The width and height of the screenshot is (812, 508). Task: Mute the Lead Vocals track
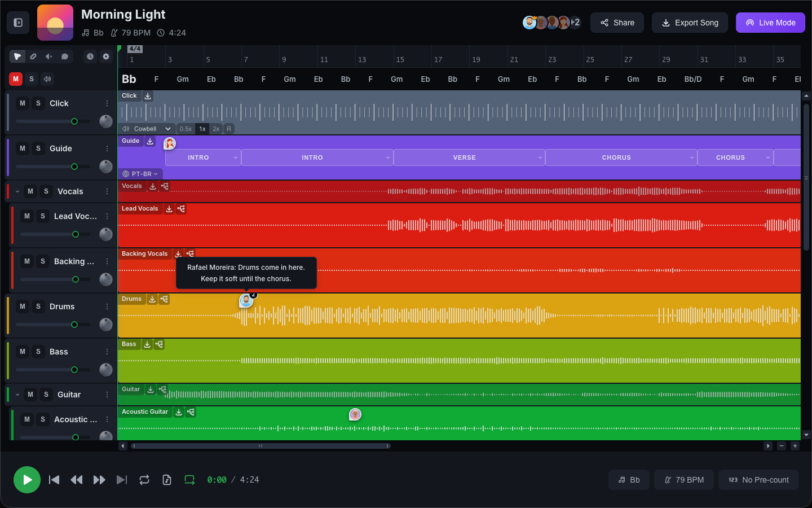pyautogui.click(x=27, y=216)
